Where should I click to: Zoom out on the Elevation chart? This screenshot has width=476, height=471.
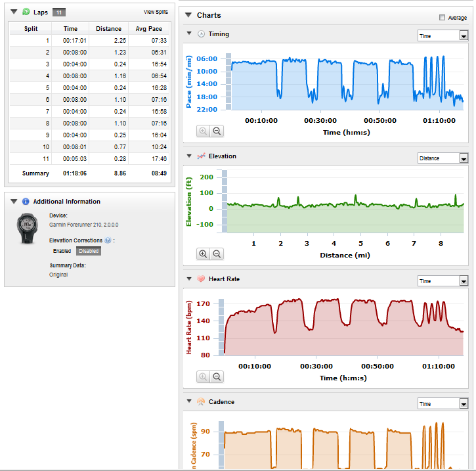click(x=217, y=254)
